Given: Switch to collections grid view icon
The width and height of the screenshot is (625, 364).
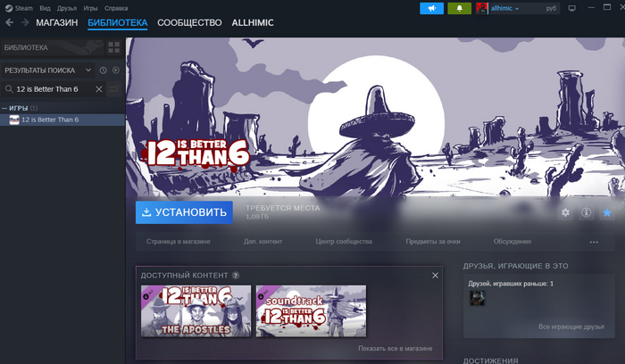Looking at the screenshot, I should click(x=114, y=48).
